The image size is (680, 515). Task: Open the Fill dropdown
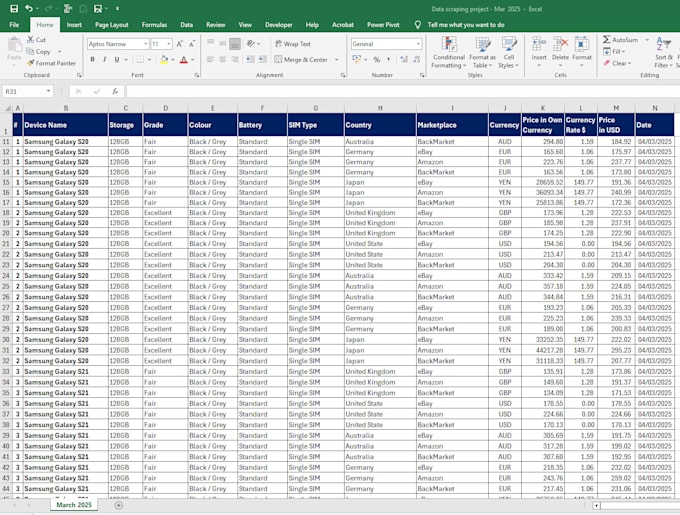click(614, 52)
